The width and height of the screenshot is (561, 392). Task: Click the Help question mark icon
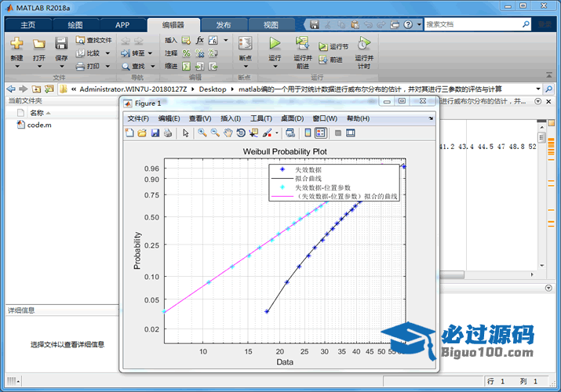click(408, 24)
